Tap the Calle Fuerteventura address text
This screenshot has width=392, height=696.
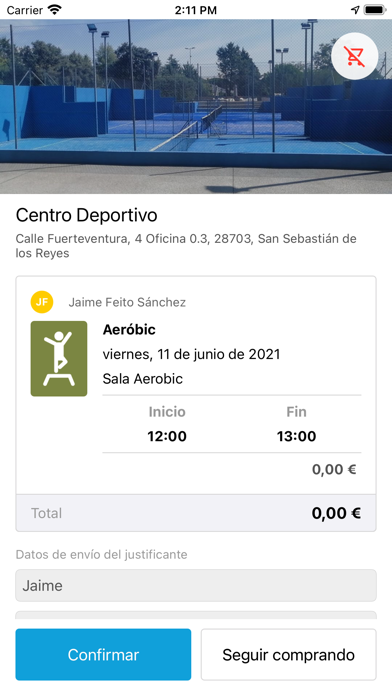pos(186,246)
